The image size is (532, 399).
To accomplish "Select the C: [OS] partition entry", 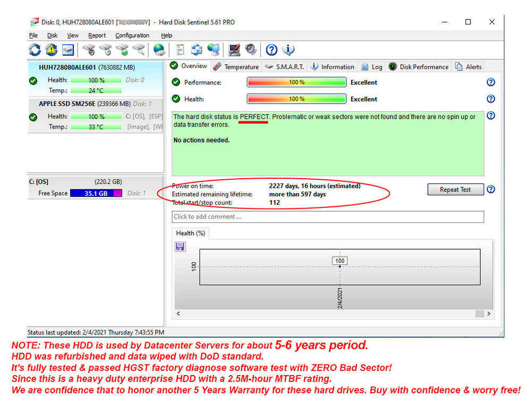I will tap(95, 187).
